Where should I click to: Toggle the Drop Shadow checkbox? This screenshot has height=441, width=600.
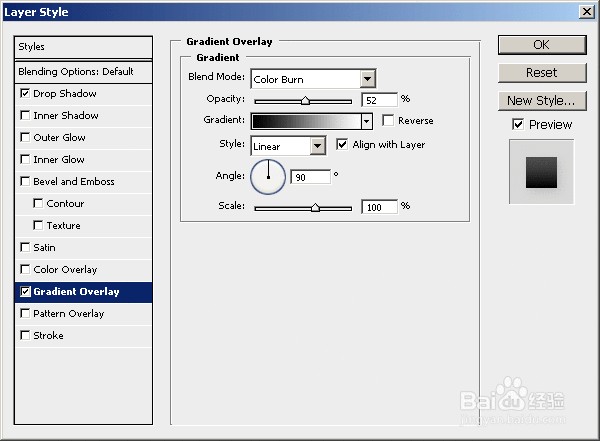[x=25, y=93]
